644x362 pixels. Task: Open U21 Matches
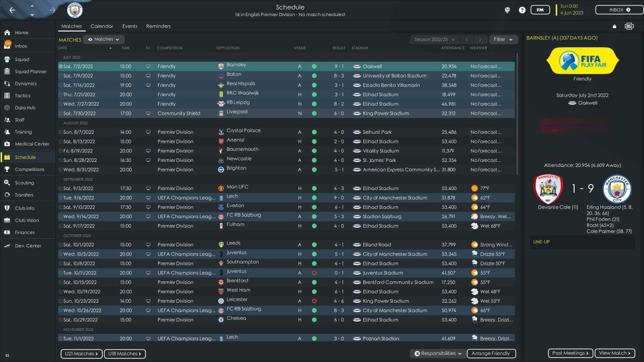click(82, 354)
